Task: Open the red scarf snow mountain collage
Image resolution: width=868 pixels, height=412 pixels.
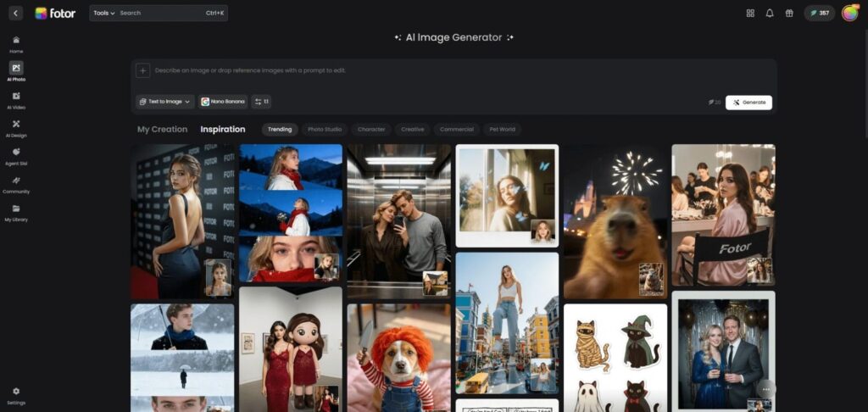Action: [291, 213]
